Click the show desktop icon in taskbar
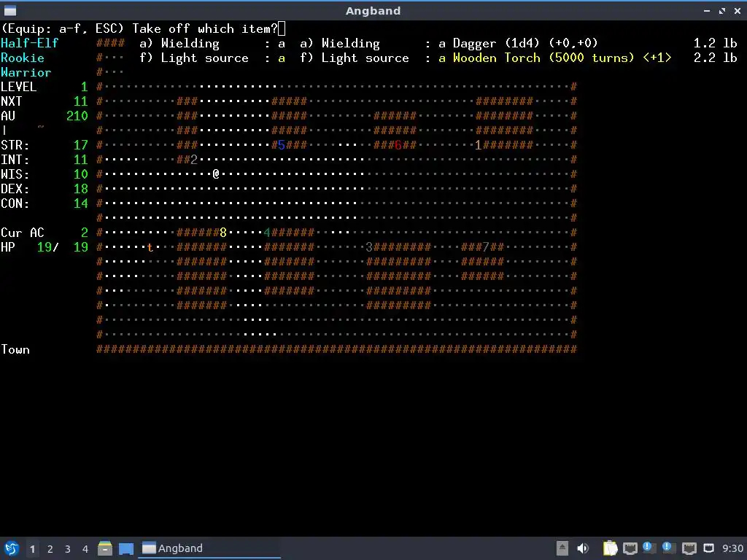 pos(125,548)
